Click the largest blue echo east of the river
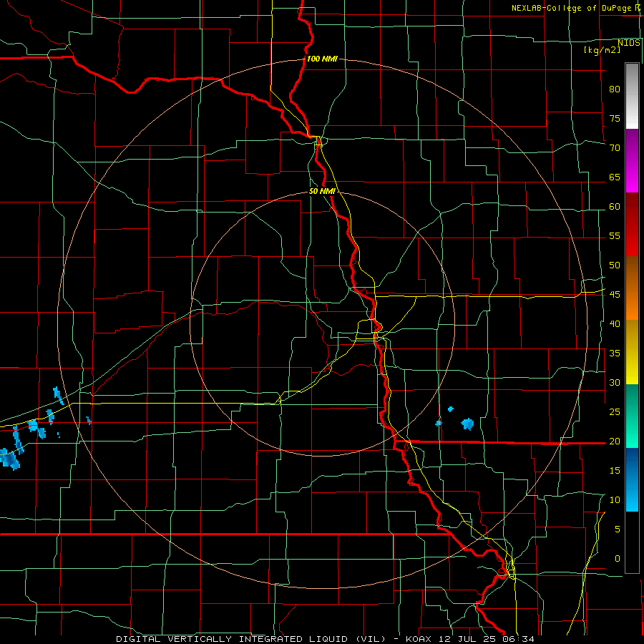The image size is (644, 644). coord(467,424)
